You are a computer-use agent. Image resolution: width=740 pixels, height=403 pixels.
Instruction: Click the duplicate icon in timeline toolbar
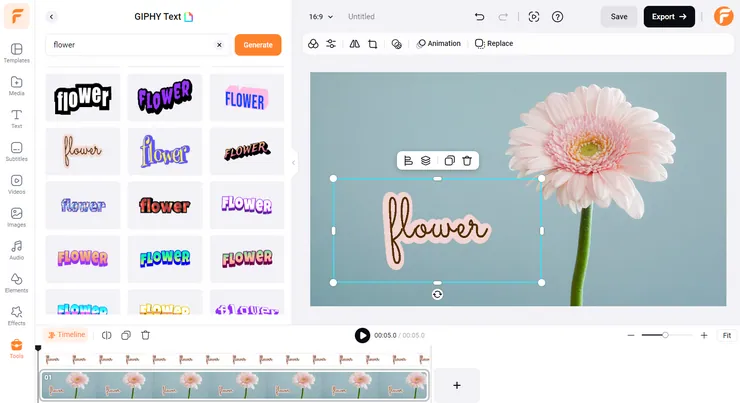click(x=126, y=336)
